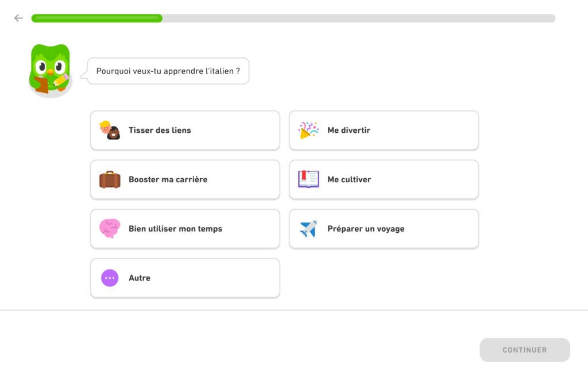Toggle the "Bien utiliser mon temps" choice

pos(185,229)
